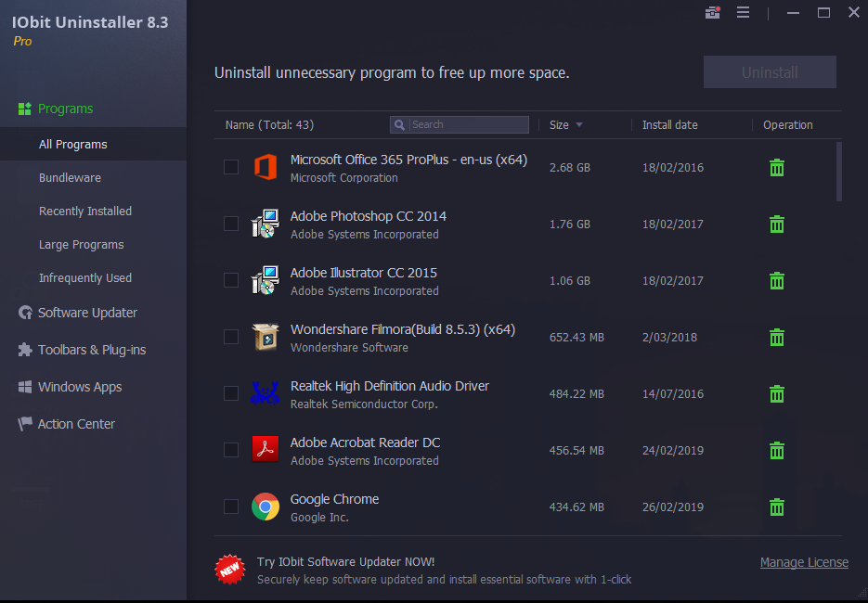Click the 2.68 GB size value
The image size is (868, 603).
[570, 168]
